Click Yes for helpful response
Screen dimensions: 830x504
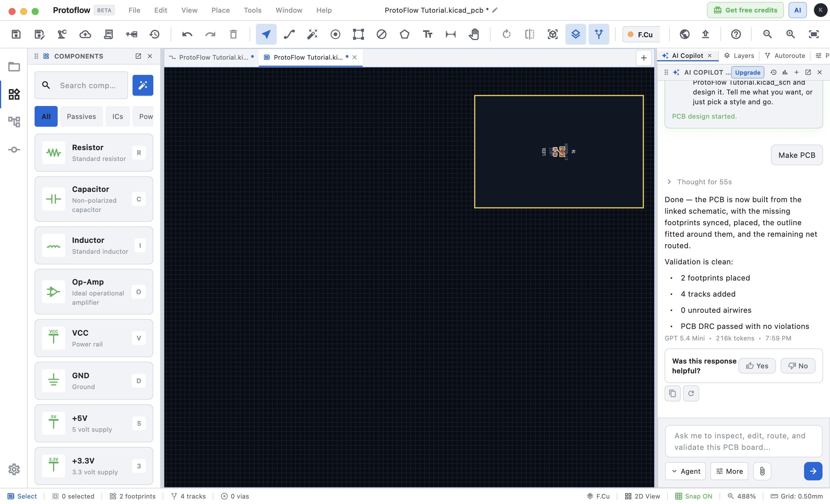point(757,366)
